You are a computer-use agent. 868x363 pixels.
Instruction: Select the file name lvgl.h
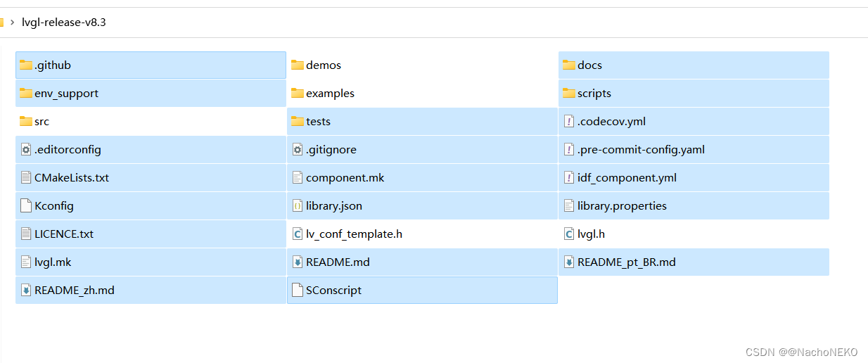591,234
